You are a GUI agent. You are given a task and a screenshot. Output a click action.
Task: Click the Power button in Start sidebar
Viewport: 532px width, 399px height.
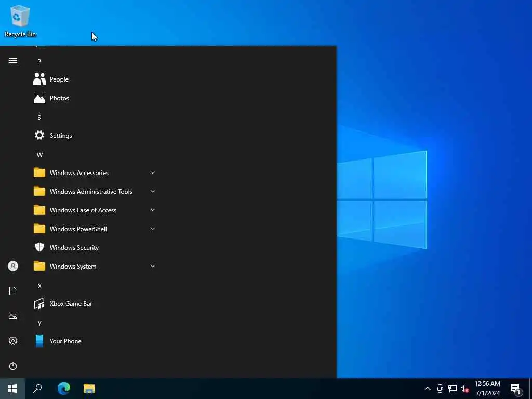click(13, 366)
